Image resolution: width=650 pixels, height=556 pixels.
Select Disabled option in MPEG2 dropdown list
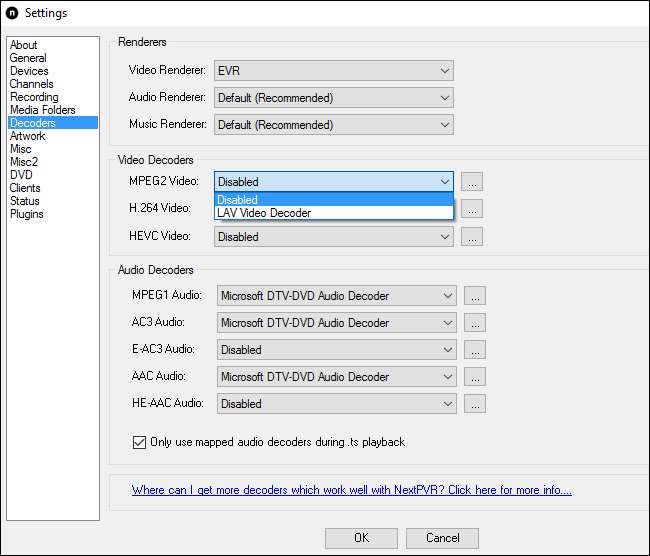[238, 200]
